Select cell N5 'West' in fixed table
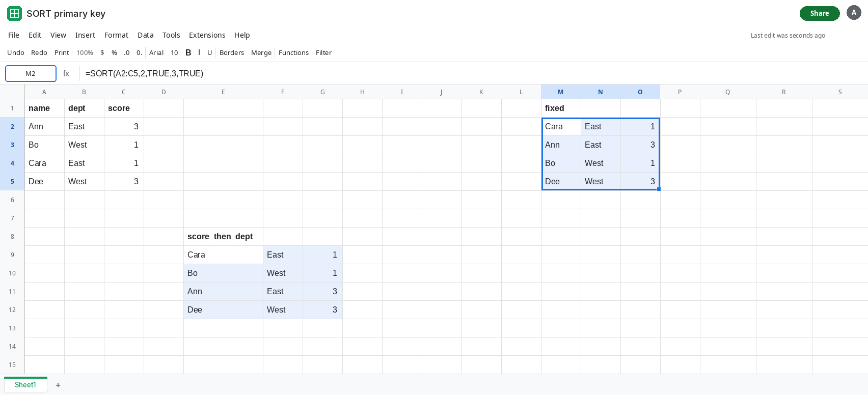 point(601,182)
